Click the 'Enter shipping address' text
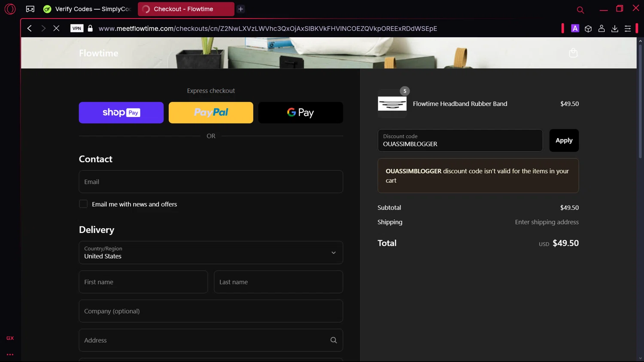The image size is (644, 362). pos(547,222)
